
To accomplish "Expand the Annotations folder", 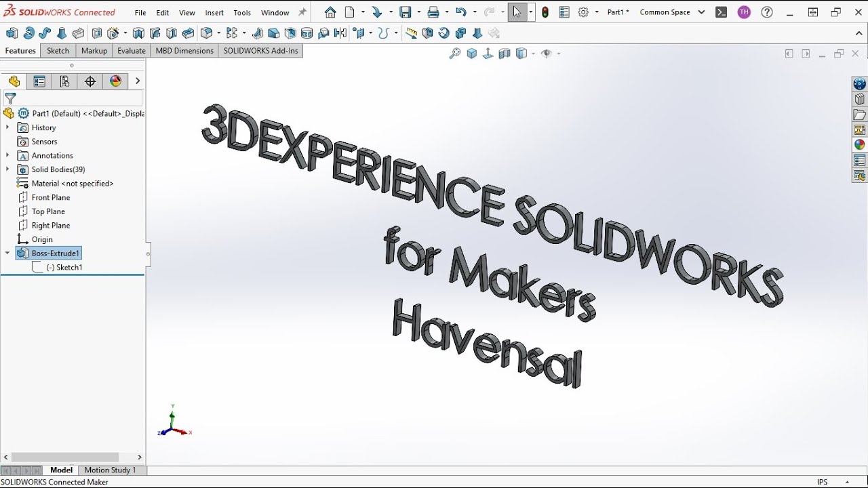I will pyautogui.click(x=7, y=155).
